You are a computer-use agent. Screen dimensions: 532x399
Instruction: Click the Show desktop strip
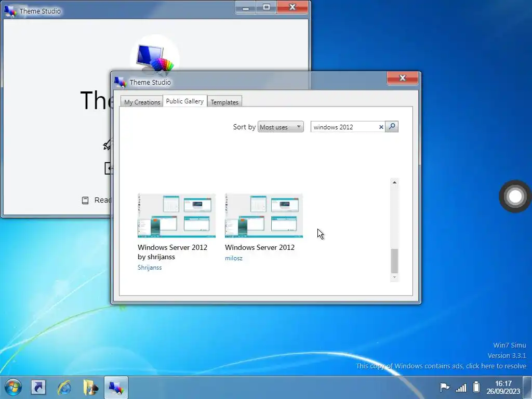(528, 388)
